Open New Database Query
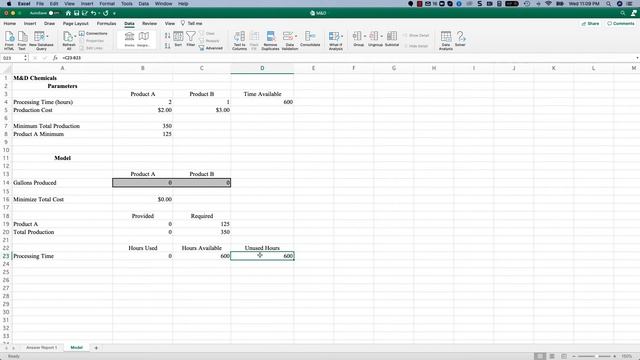This screenshot has height=360, width=640. (40, 40)
